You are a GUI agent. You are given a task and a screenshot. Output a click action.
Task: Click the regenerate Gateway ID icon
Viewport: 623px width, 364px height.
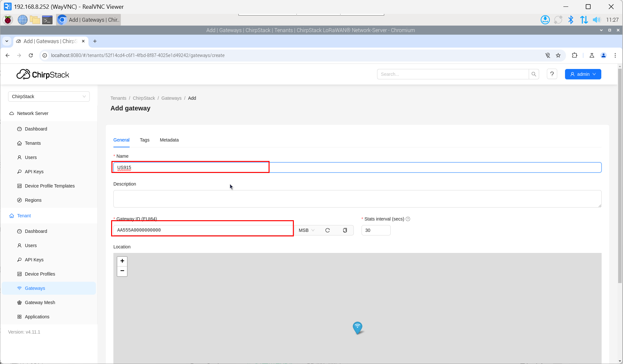(328, 230)
